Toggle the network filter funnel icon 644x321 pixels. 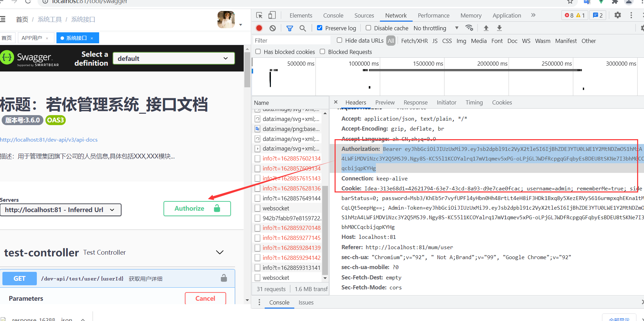coord(290,28)
